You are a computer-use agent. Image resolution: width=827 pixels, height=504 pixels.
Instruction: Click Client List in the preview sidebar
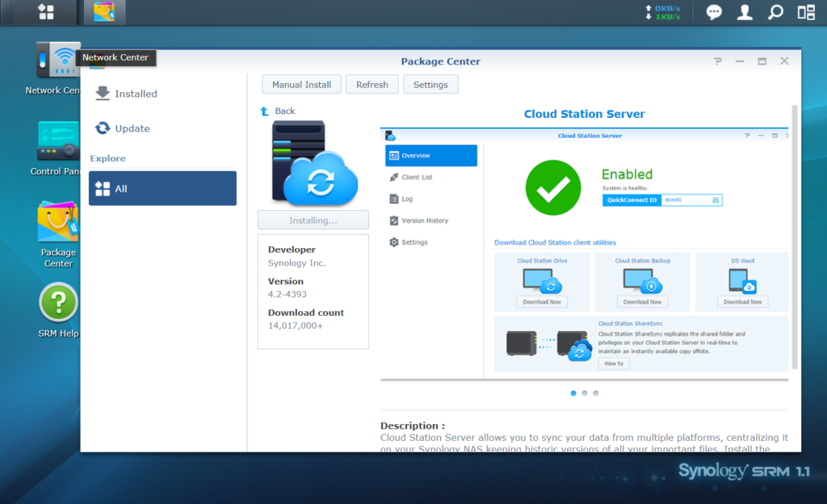(417, 178)
